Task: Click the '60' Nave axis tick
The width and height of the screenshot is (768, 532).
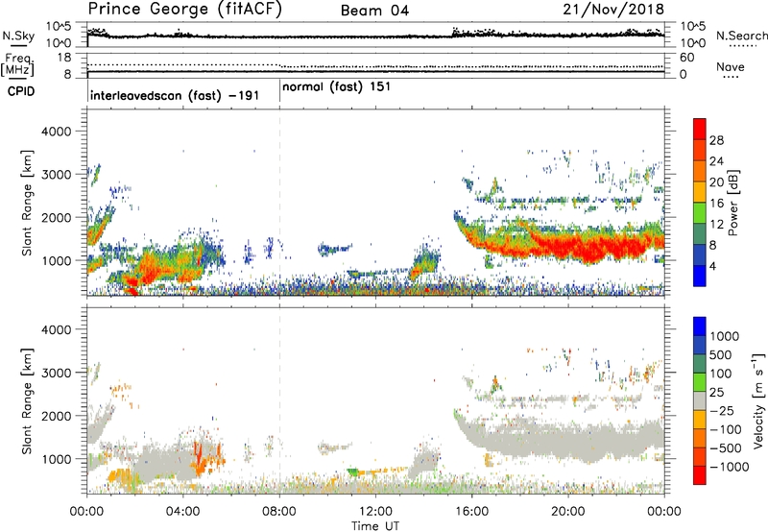Action: point(687,58)
